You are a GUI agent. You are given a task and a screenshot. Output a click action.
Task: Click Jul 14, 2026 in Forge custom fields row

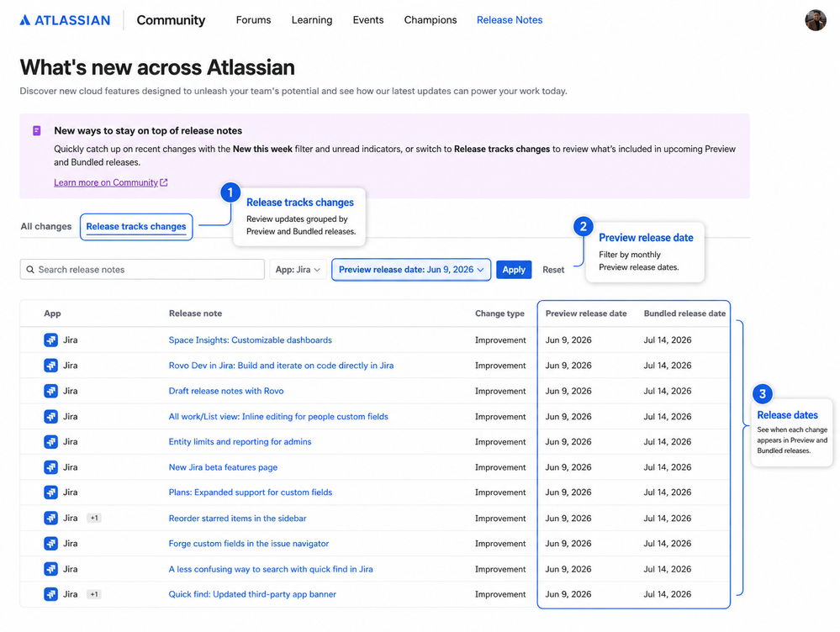pos(668,543)
